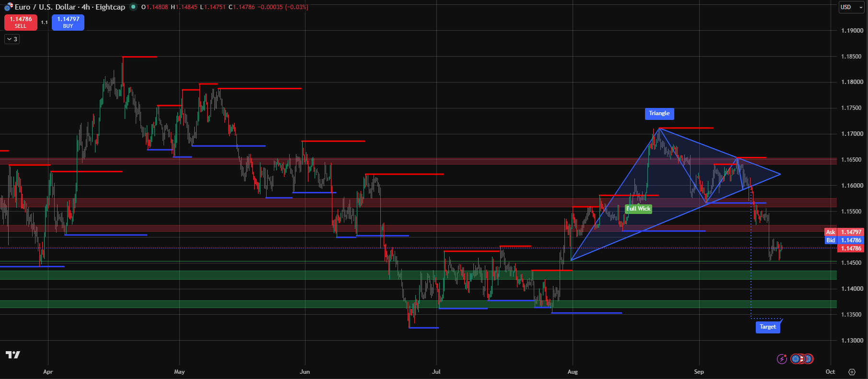
Task: Click the economic calendar flag icons
Action: coord(802,358)
